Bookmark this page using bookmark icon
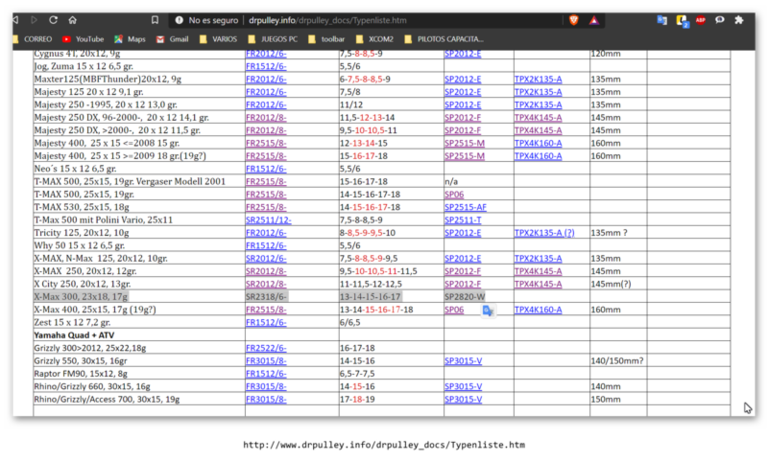This screenshot has height=461, width=768. [x=153, y=19]
